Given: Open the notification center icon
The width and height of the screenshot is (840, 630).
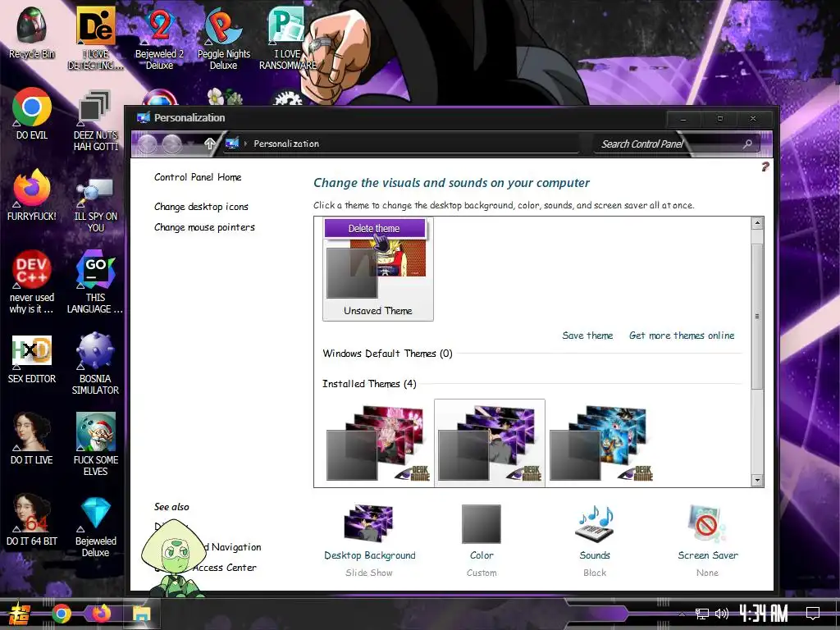Looking at the screenshot, I should 813,613.
